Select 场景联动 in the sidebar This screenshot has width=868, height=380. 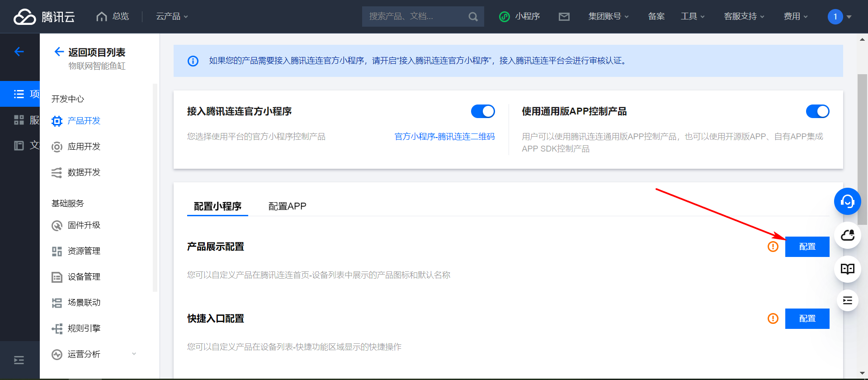pos(84,303)
